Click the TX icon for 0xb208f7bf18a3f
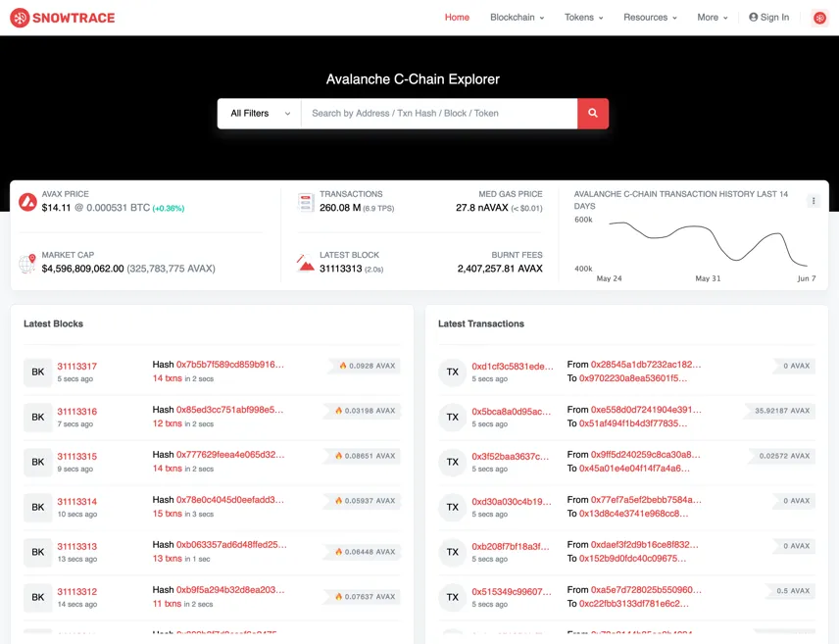Viewport: 839px width, 644px height. click(453, 552)
